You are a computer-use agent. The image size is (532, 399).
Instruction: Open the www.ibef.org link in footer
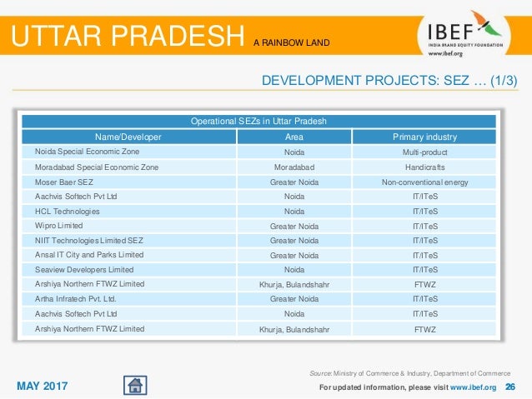pos(473,387)
